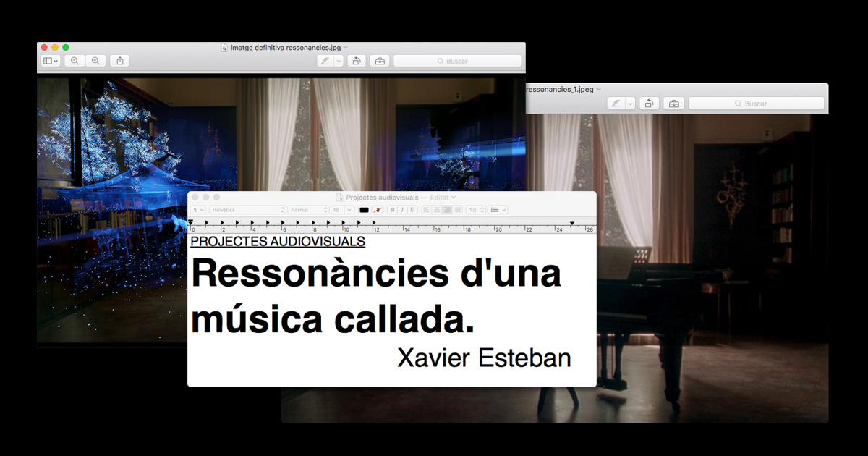Open the paragraph styles menu in TextEdit
This screenshot has height=456, width=868.
click(x=197, y=210)
